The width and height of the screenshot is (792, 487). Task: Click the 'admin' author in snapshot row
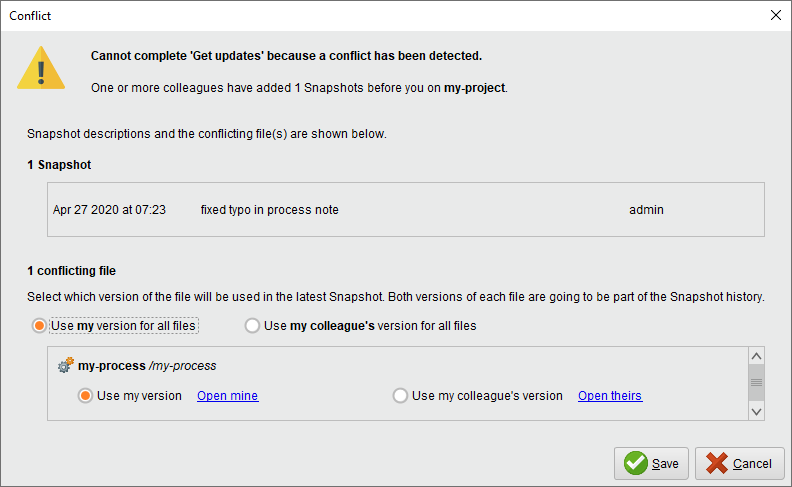coord(646,210)
